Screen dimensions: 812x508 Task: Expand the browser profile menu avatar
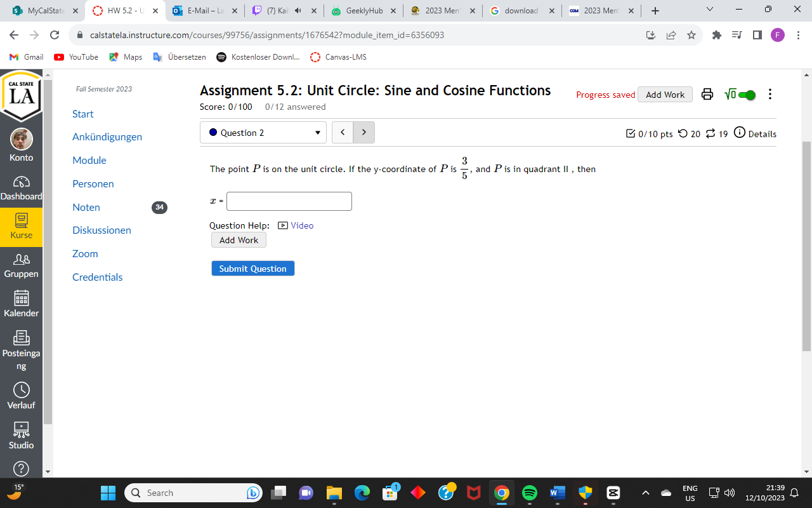(778, 35)
